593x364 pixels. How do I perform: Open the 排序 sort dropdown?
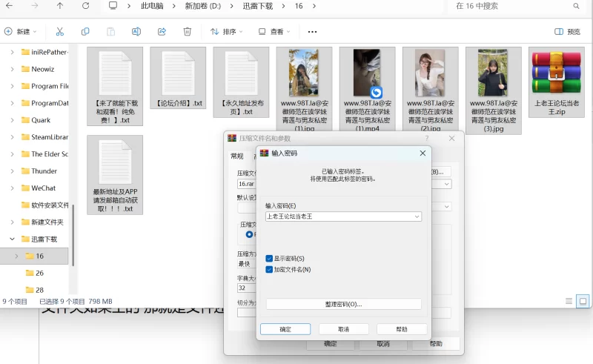point(227,32)
